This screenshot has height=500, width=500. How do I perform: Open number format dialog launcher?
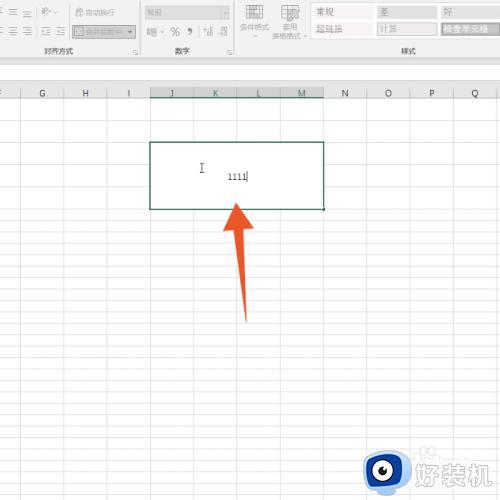[x=229, y=52]
